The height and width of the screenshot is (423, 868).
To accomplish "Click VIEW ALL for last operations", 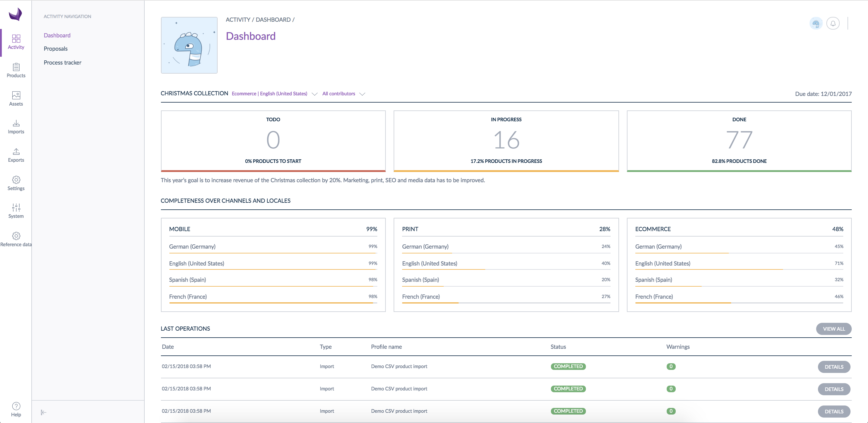I will pyautogui.click(x=834, y=329).
